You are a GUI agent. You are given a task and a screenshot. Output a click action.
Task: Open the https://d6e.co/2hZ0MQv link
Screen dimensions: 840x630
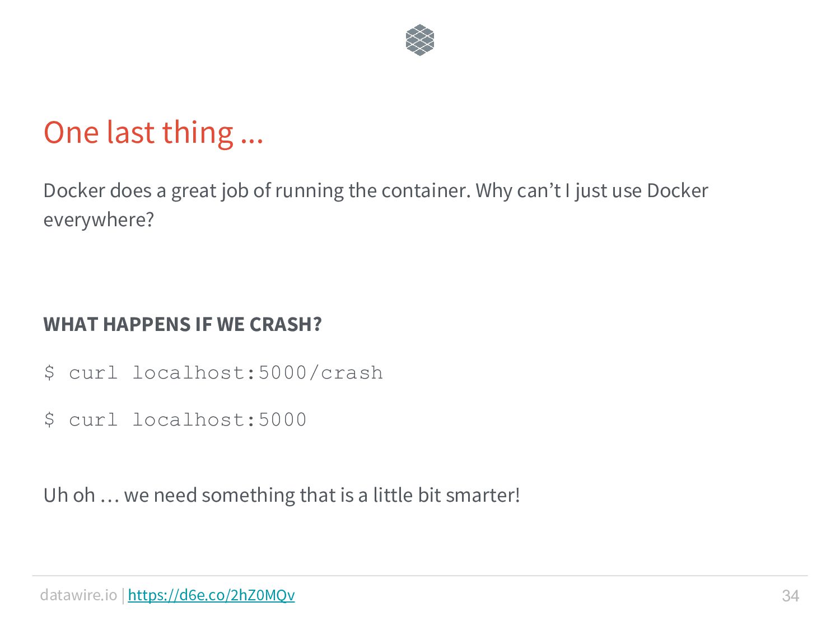pos(211,595)
